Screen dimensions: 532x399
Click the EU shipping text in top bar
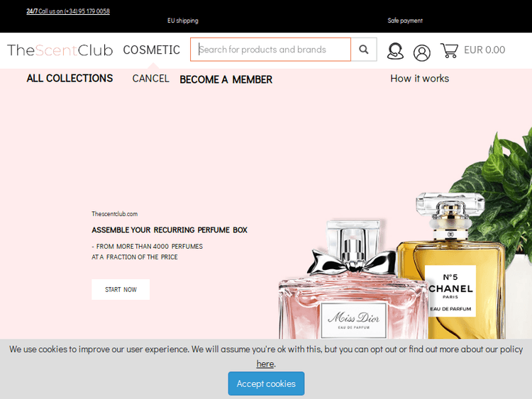pyautogui.click(x=182, y=21)
